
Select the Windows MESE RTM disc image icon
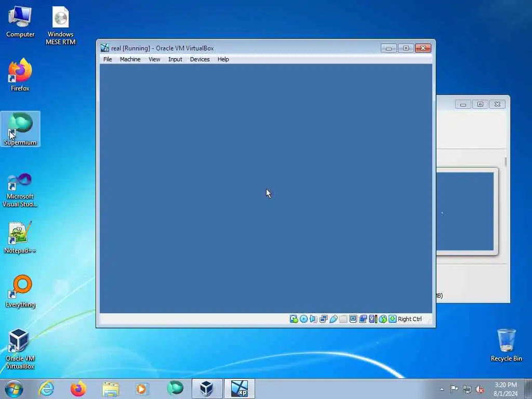(x=60, y=25)
